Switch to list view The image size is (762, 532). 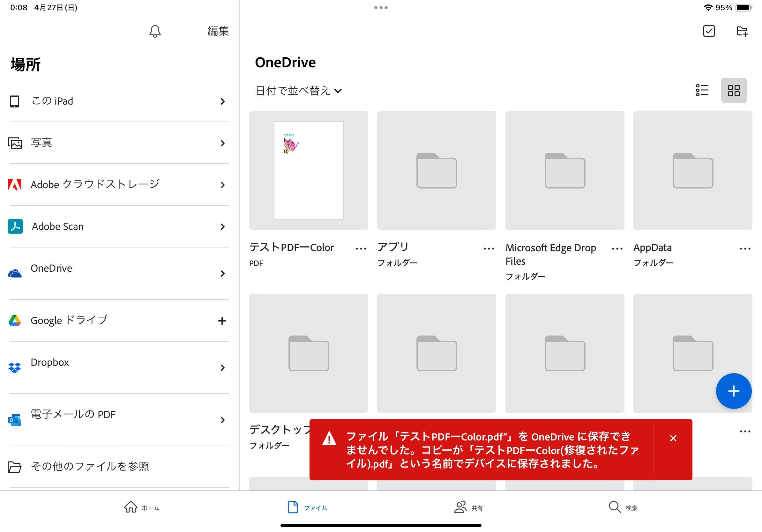(x=702, y=90)
